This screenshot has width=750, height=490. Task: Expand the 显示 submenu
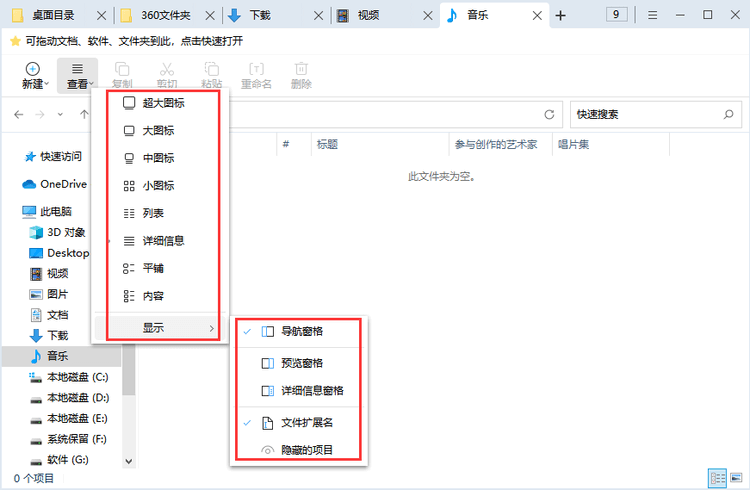click(x=160, y=328)
